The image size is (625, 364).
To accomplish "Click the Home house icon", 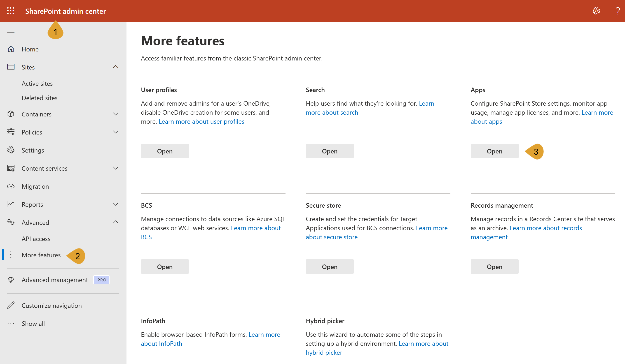I will 11,49.
